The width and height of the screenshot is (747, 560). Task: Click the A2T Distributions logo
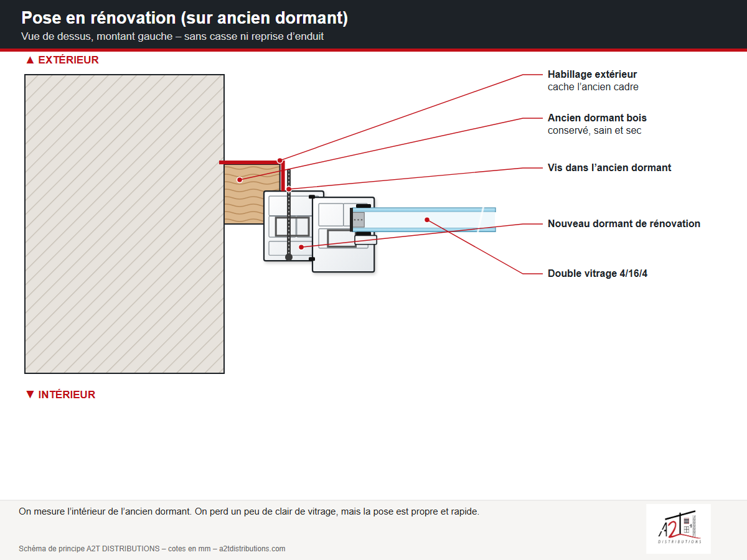click(x=679, y=529)
